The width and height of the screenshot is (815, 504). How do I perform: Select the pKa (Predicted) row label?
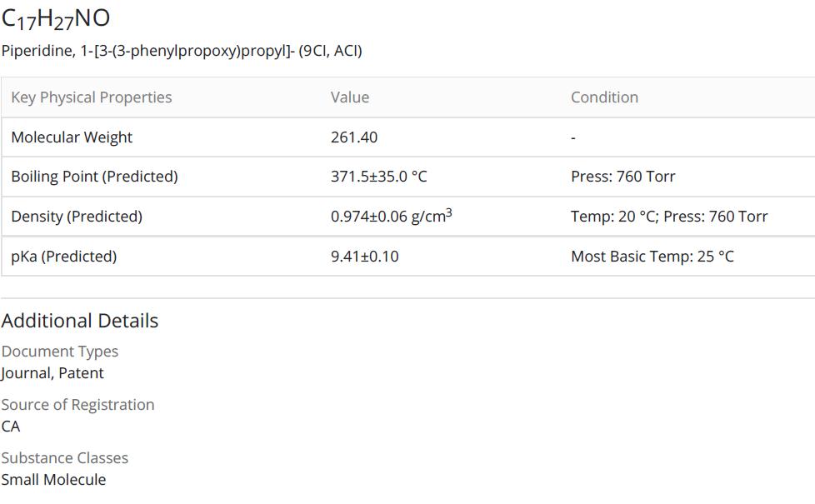coord(64,257)
